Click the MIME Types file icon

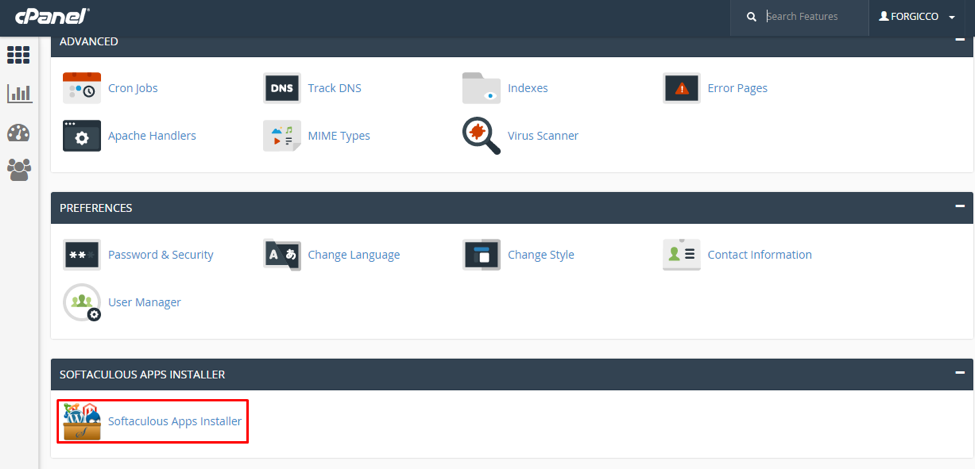pos(282,136)
